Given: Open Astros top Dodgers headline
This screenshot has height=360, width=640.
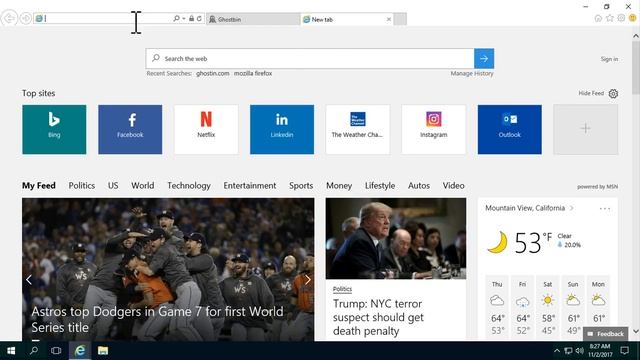Looking at the screenshot, I should coord(157,319).
